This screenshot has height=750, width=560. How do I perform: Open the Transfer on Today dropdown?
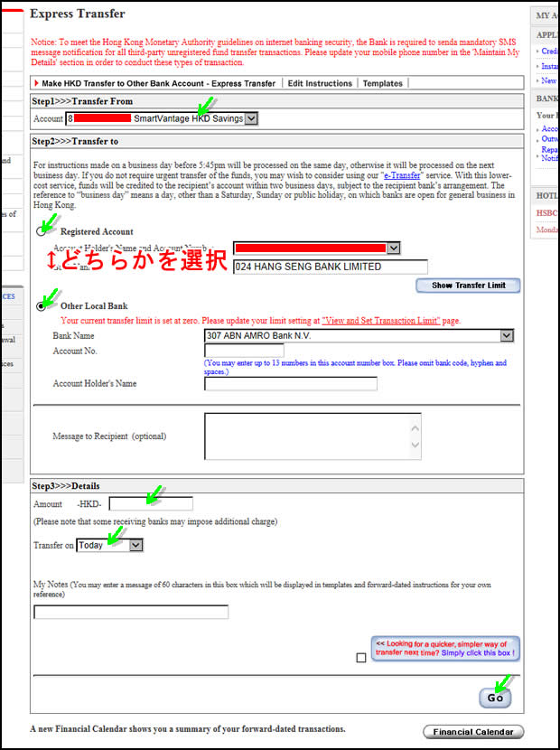point(109,545)
